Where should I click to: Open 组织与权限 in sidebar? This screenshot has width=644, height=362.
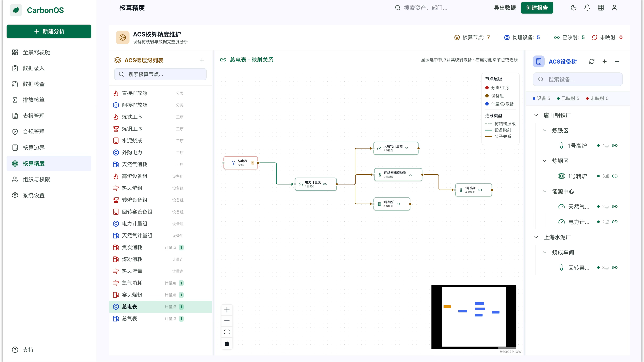[49, 179]
